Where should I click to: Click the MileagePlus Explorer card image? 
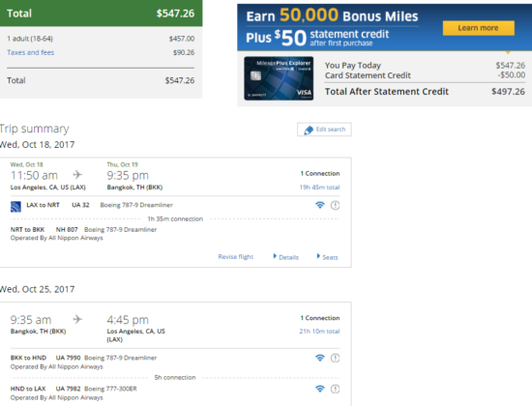point(279,78)
